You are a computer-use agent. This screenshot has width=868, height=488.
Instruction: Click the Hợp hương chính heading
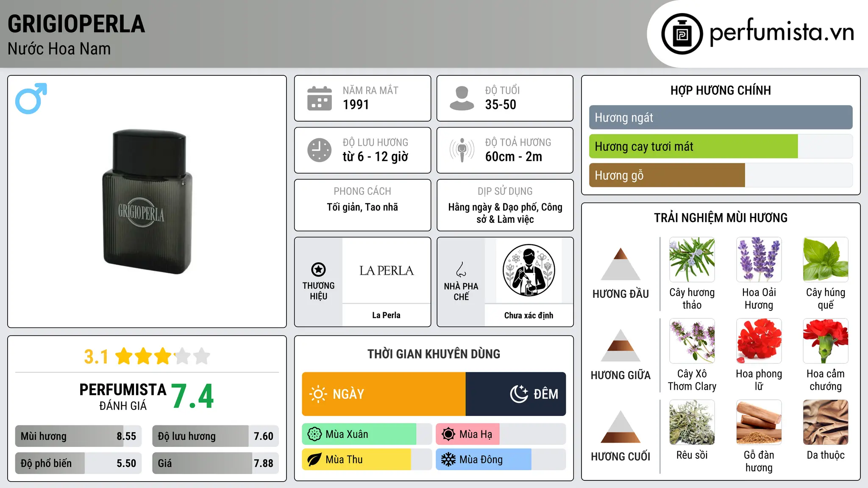coord(721,90)
